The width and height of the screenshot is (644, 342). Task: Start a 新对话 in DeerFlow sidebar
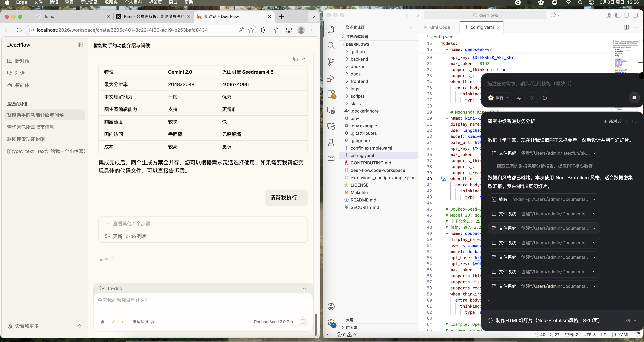coord(22,61)
